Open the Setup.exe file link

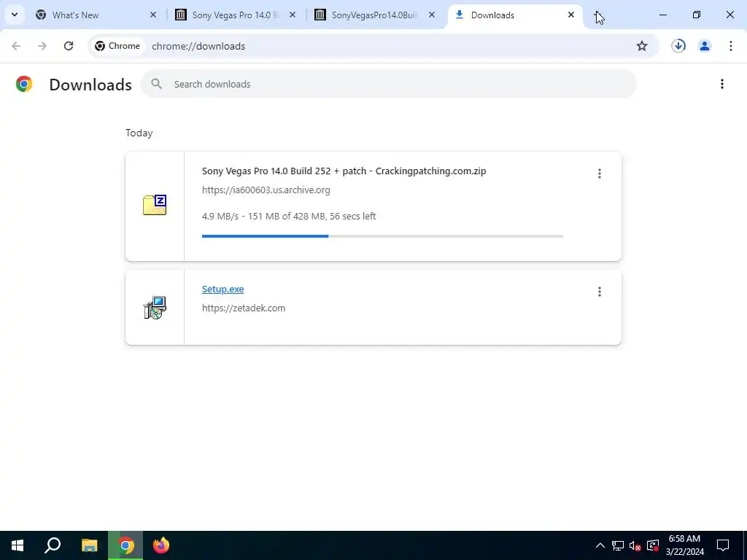(x=223, y=289)
